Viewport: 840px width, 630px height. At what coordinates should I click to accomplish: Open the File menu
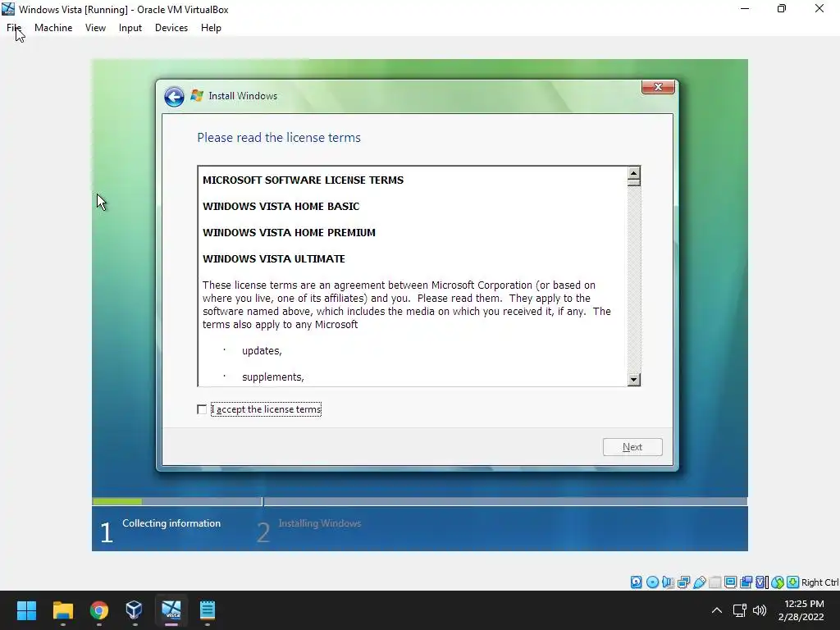pos(14,28)
